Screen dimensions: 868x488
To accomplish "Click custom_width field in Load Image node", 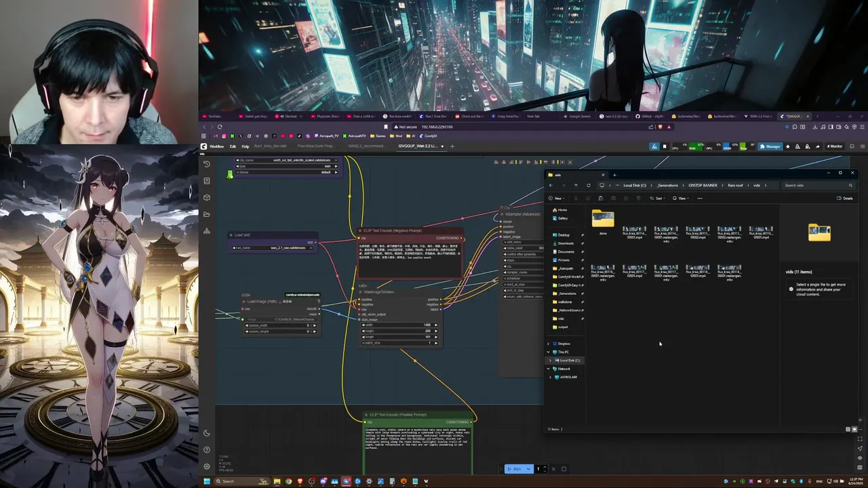I will coord(281,325).
